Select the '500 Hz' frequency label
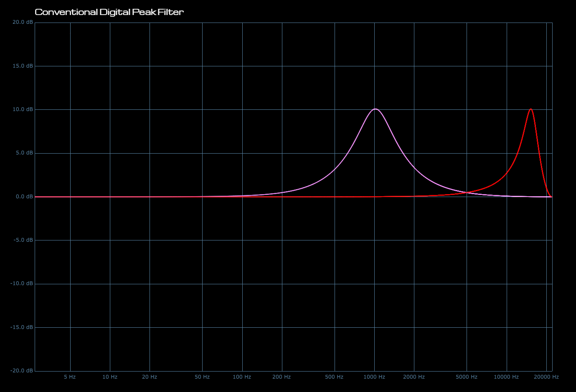Screen dimensions: 576x392 pyautogui.click(x=334, y=377)
